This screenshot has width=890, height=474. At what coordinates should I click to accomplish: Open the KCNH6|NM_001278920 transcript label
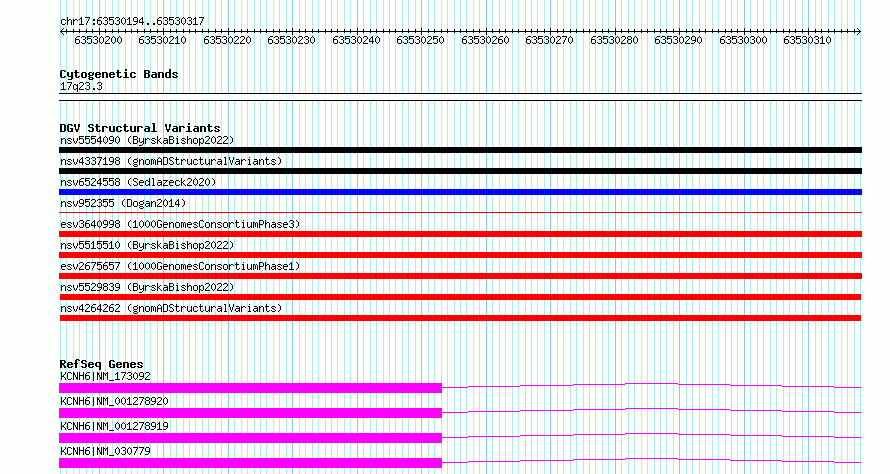pos(114,401)
